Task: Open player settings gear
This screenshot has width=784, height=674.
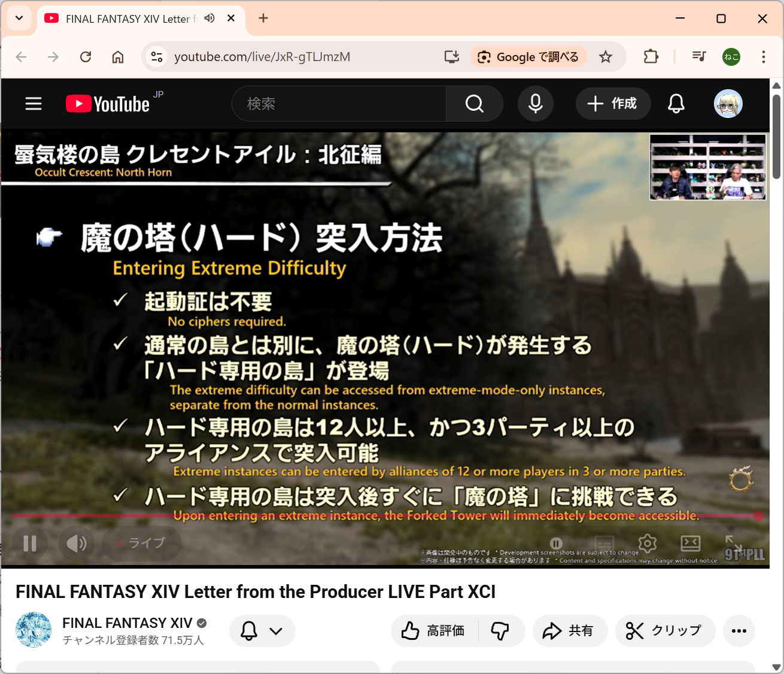Action: (x=647, y=544)
